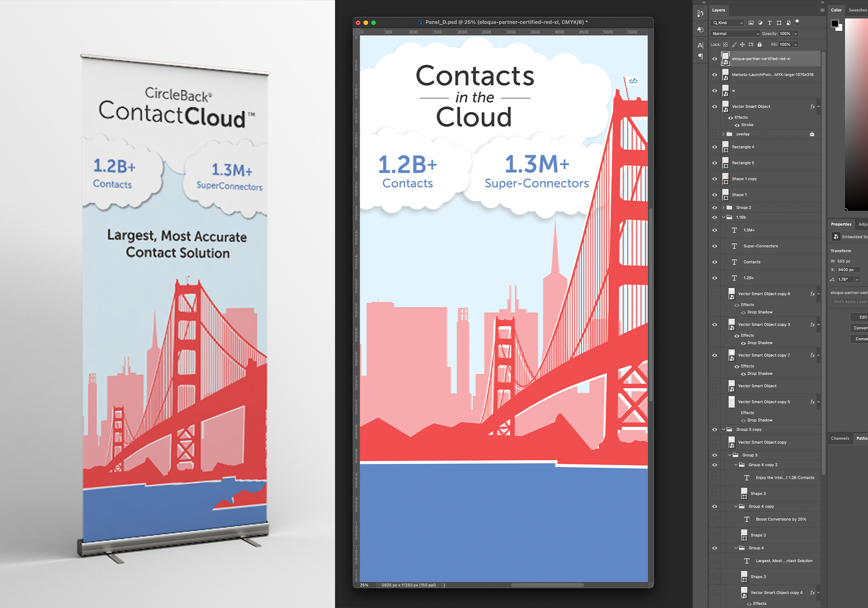Collapse the left panel dock double arrows
868x608 pixels.
coord(704,3)
